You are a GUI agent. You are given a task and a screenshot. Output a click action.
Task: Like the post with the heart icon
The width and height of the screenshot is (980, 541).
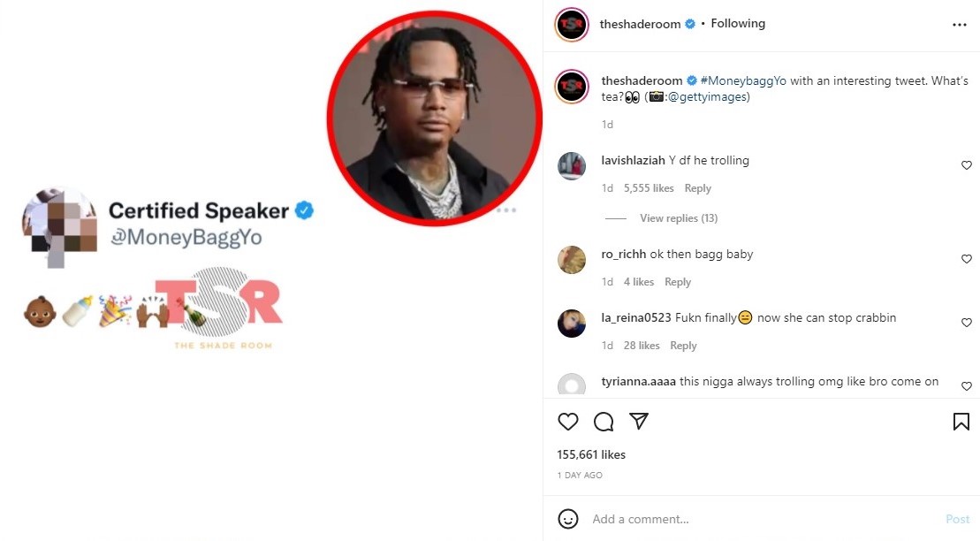pyautogui.click(x=567, y=422)
